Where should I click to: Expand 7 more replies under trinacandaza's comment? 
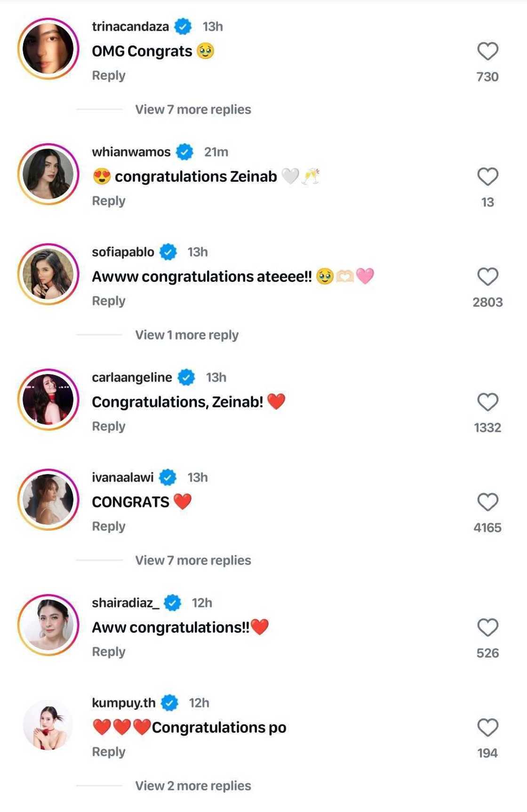192,109
